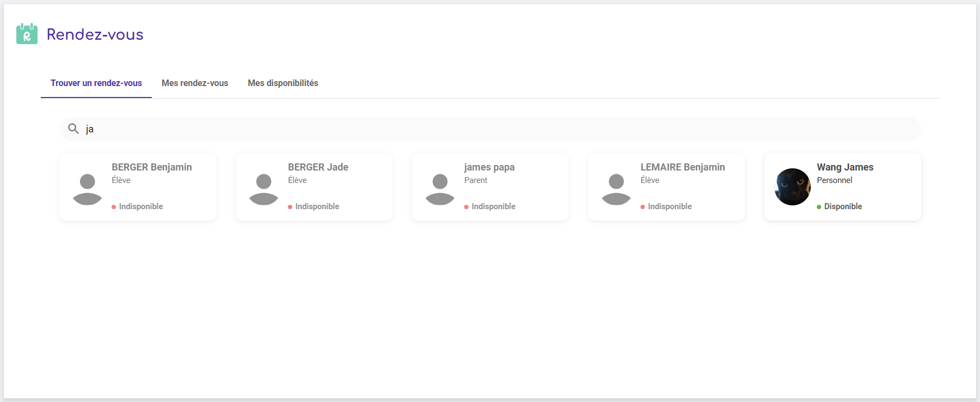Open the Wang James name
Viewport: 980px width, 402px height.
click(x=845, y=167)
